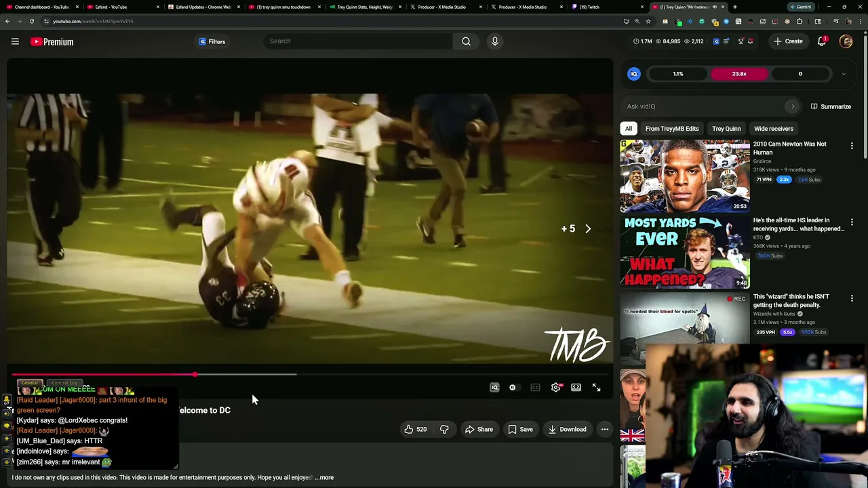Enter fullscreen on the video player

(596, 388)
